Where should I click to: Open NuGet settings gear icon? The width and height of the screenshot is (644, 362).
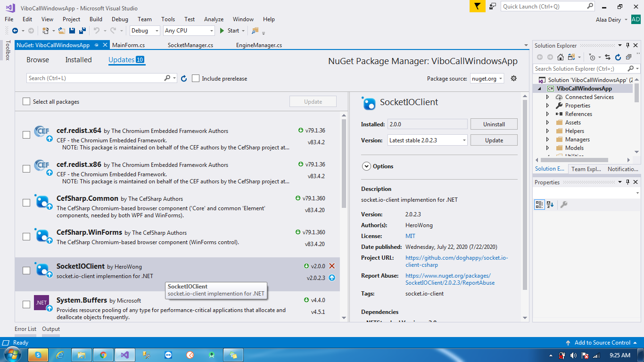point(514,78)
